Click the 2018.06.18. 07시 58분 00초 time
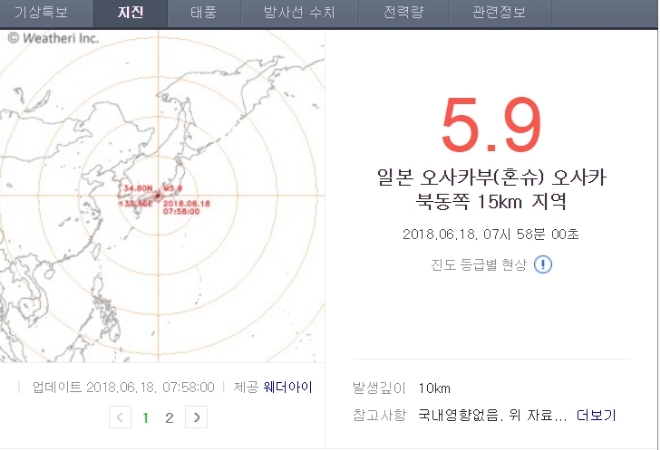Image resolution: width=660 pixels, height=450 pixels. click(x=491, y=234)
